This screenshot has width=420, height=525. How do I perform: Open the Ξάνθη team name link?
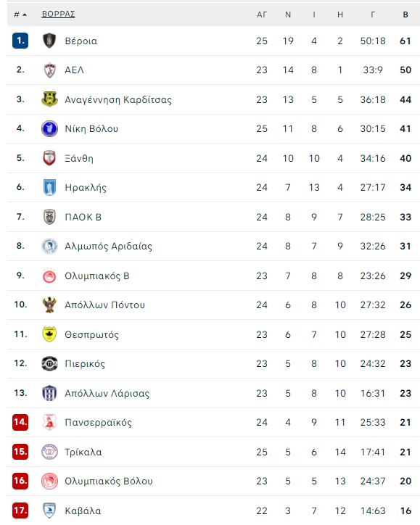coord(79,158)
